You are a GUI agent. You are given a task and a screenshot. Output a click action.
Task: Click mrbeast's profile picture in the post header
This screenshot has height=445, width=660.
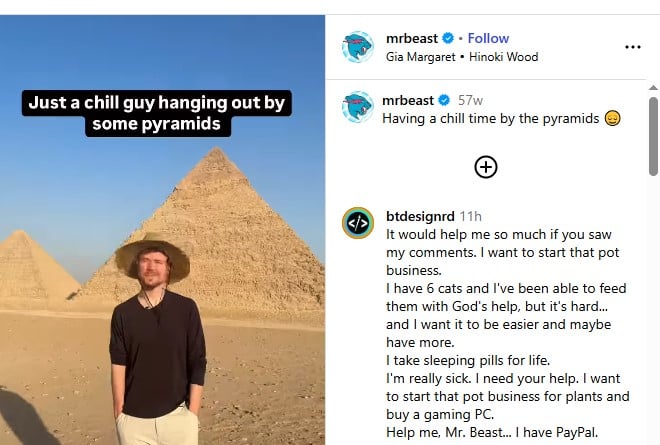point(358,47)
